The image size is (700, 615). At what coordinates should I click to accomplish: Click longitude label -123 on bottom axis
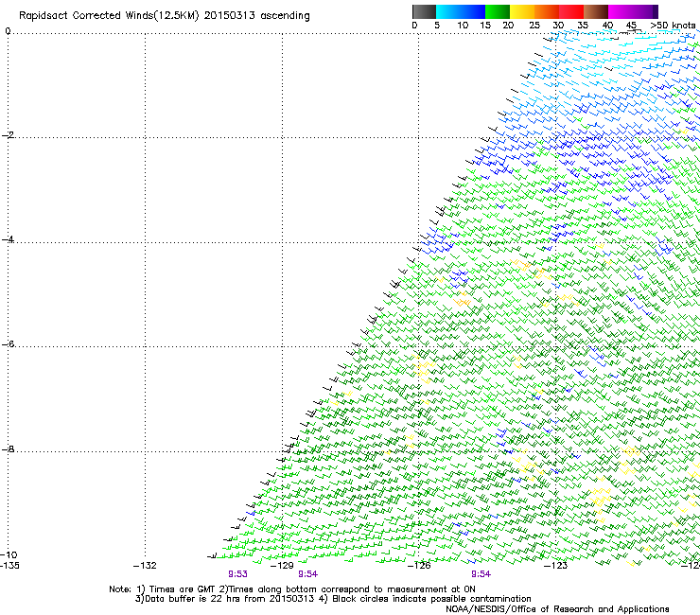tap(556, 566)
